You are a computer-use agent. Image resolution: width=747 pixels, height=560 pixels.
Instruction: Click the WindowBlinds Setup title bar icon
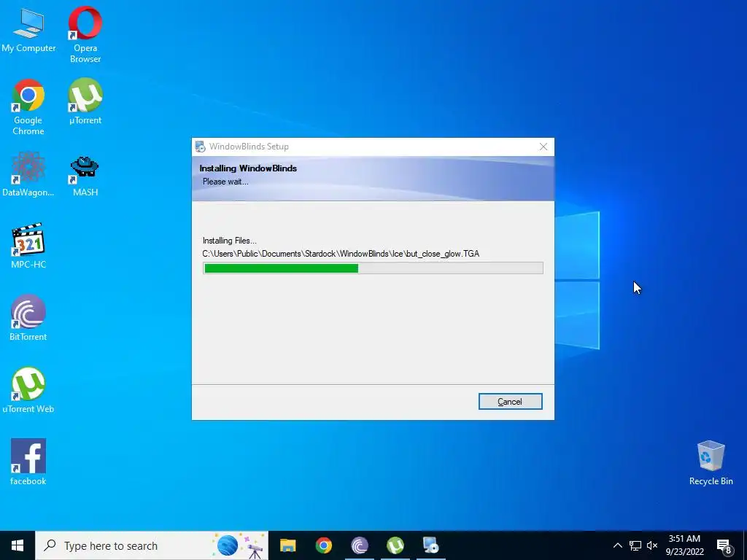(200, 147)
